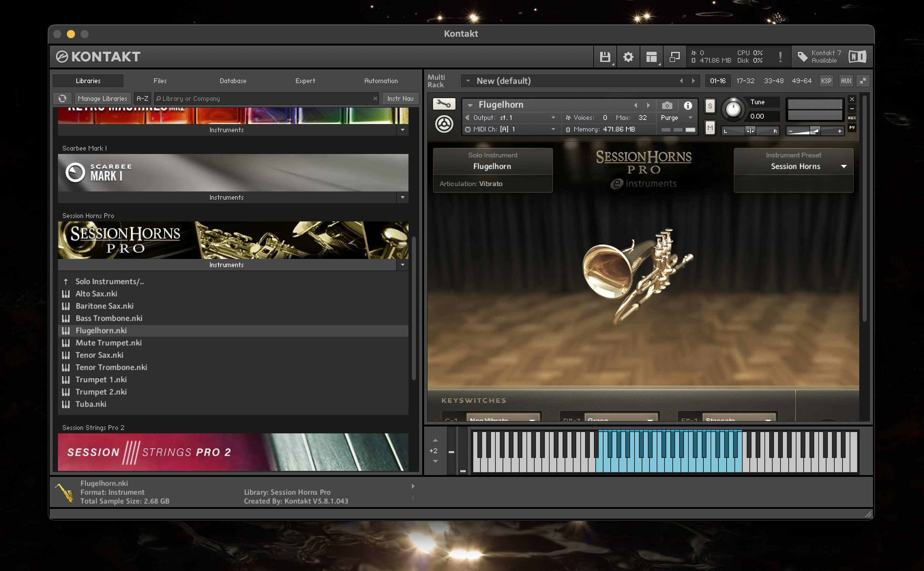Show instrument slots 17-32
Screen dimensions: 924x571
pos(745,81)
